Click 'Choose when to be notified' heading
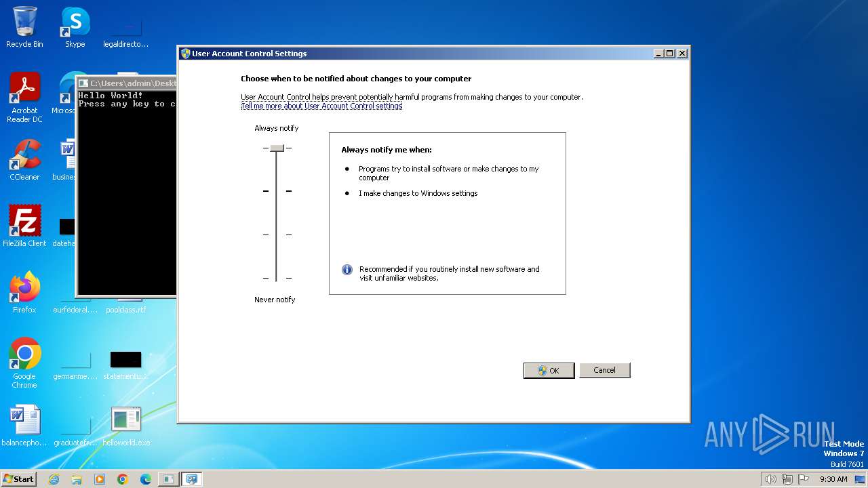 [356, 79]
